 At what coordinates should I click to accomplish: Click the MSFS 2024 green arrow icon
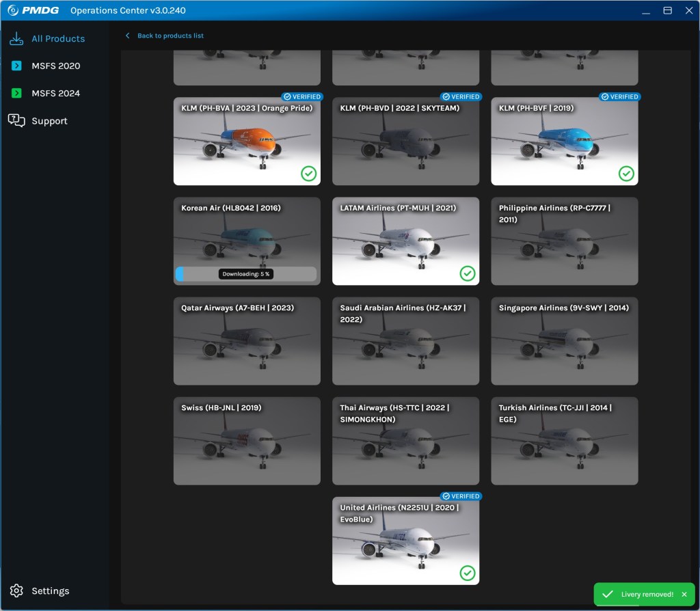[16, 93]
